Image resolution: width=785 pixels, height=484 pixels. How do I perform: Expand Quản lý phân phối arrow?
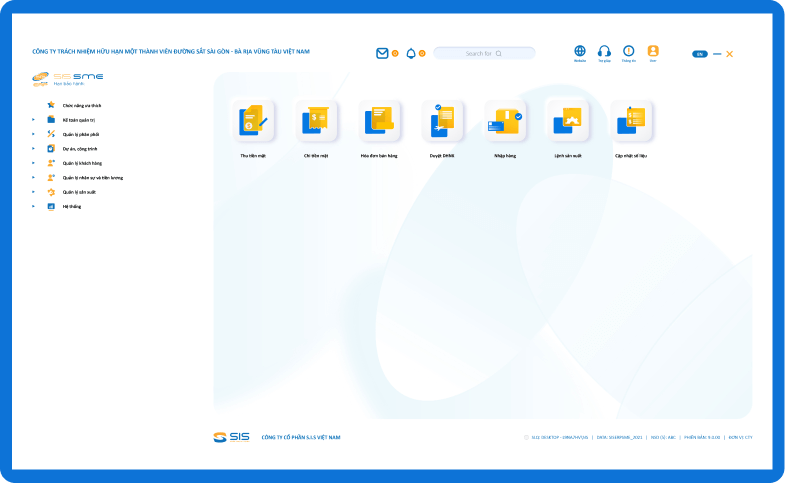point(33,133)
